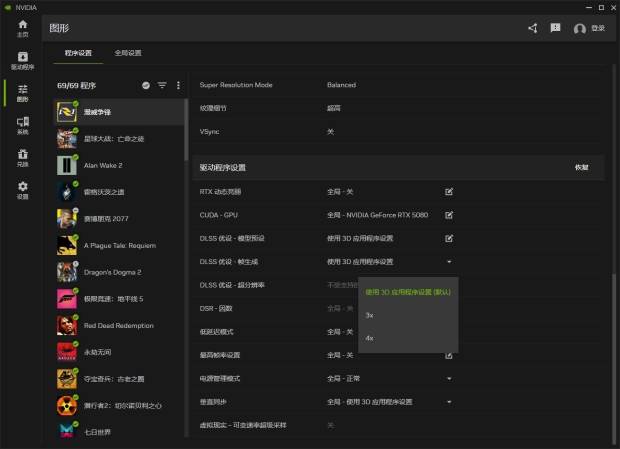Open the 设置 gear settings in sidebar
Viewport: 620px width, 449px height.
(x=23, y=190)
